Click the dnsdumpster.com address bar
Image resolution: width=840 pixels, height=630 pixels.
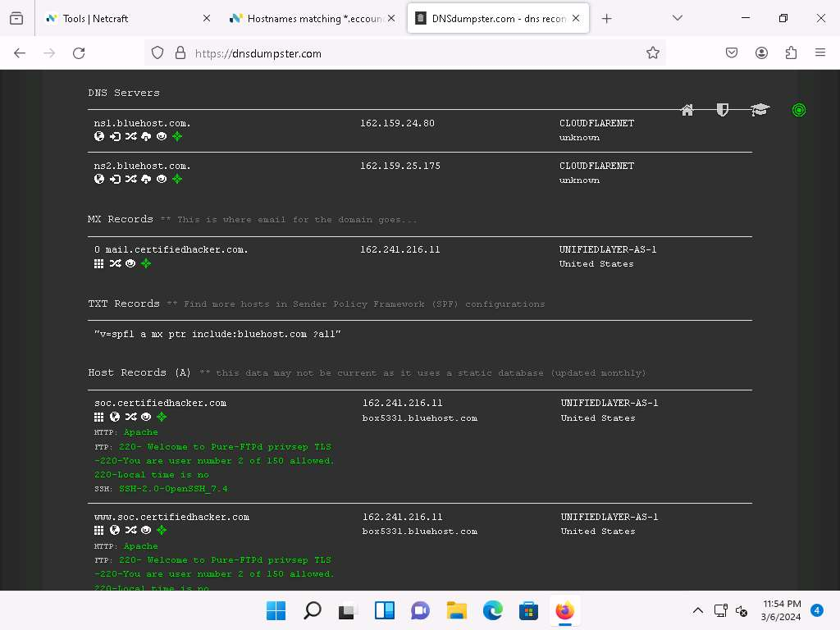pyautogui.click(x=410, y=53)
